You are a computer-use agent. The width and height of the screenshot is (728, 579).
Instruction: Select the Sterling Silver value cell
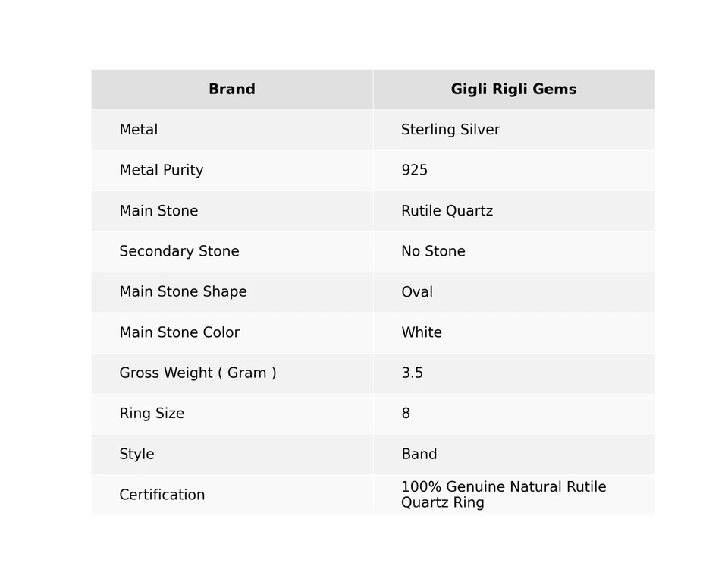point(450,130)
